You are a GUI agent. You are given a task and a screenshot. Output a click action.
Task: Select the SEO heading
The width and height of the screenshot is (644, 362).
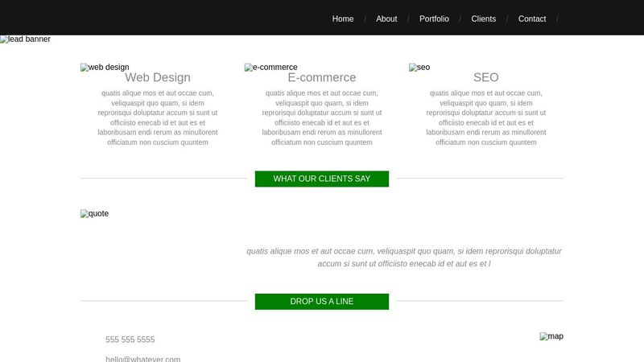pos(486,78)
